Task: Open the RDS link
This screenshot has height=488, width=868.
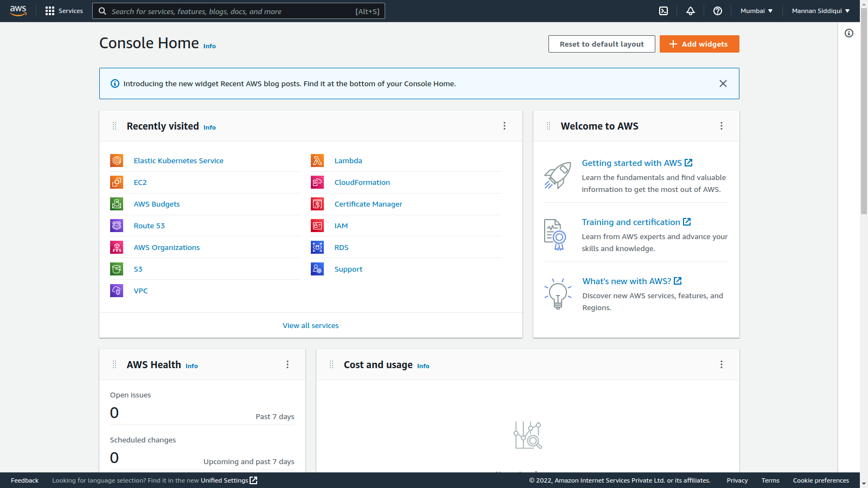Action: point(341,247)
